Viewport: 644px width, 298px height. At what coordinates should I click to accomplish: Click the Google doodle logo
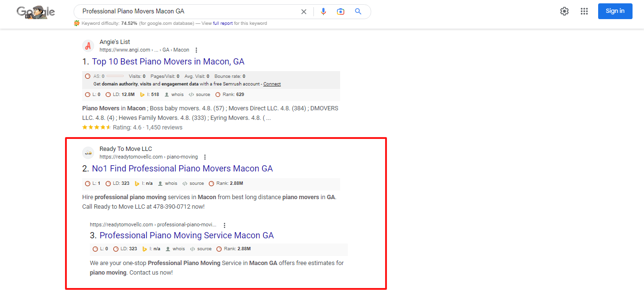tap(36, 12)
